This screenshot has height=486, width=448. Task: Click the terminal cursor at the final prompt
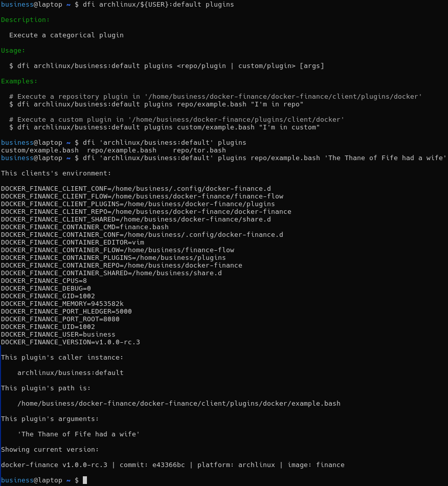coord(85,480)
